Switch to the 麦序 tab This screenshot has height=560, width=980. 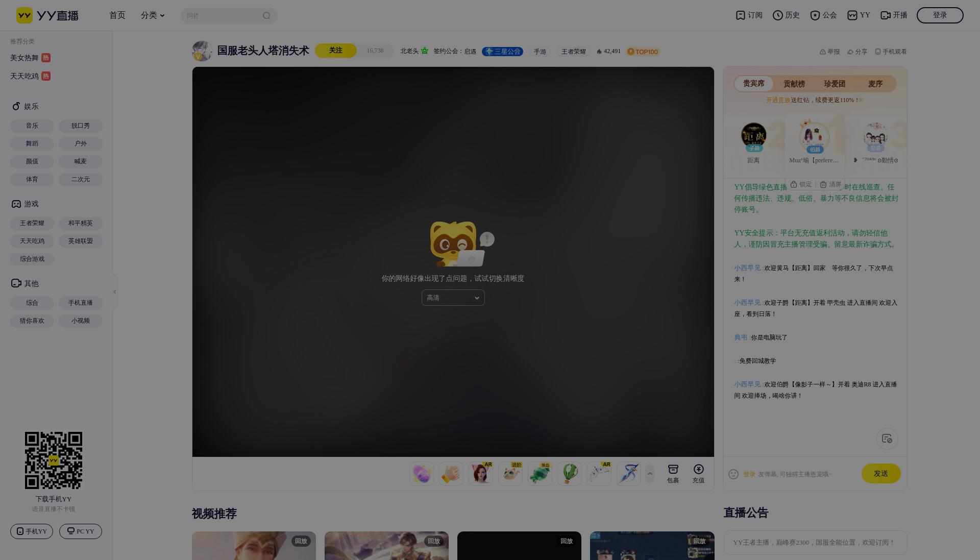point(875,84)
